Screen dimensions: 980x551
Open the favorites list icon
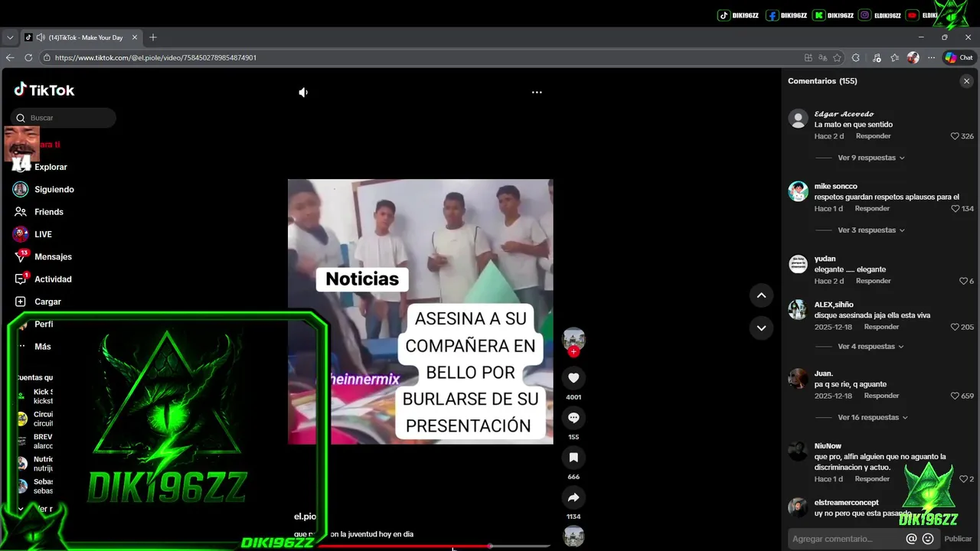[895, 57]
